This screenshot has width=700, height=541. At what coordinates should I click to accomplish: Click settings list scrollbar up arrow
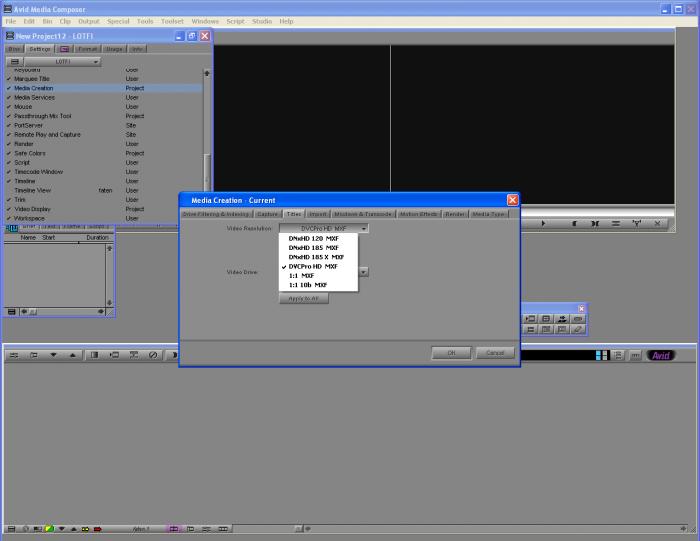click(x=207, y=73)
